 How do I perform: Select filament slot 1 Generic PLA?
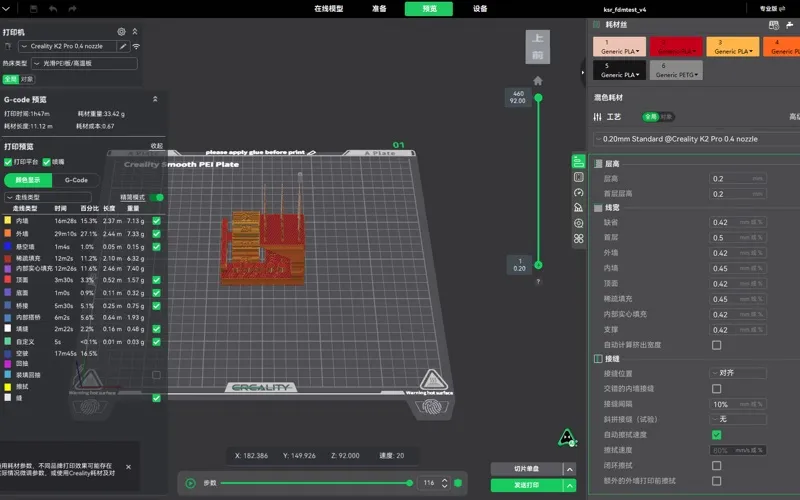click(619, 46)
